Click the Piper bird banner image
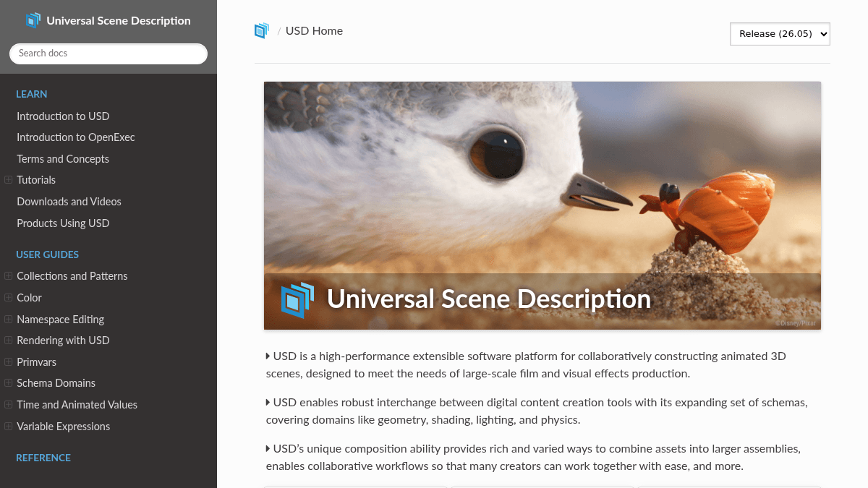The width and height of the screenshot is (868, 488). [542, 205]
